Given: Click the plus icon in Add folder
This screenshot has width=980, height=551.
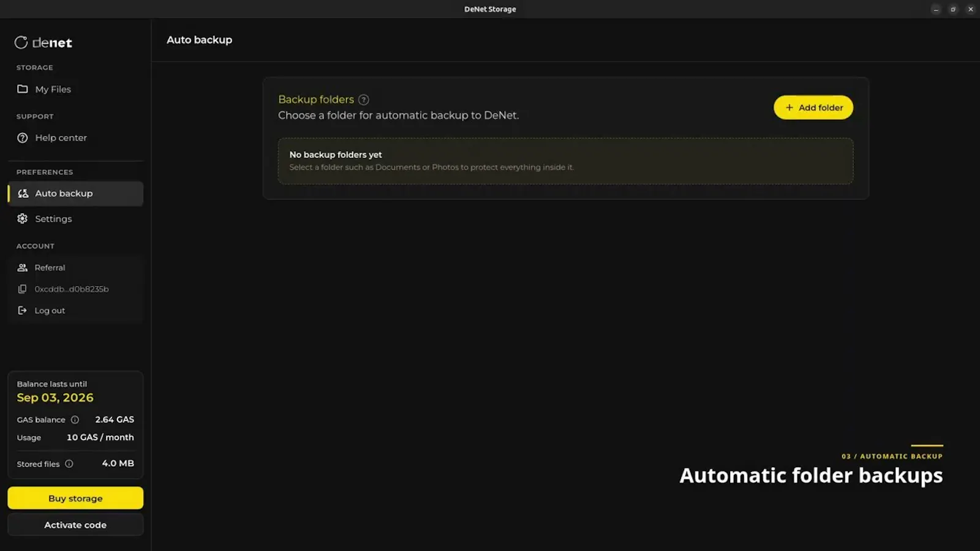Looking at the screenshot, I should tap(790, 108).
